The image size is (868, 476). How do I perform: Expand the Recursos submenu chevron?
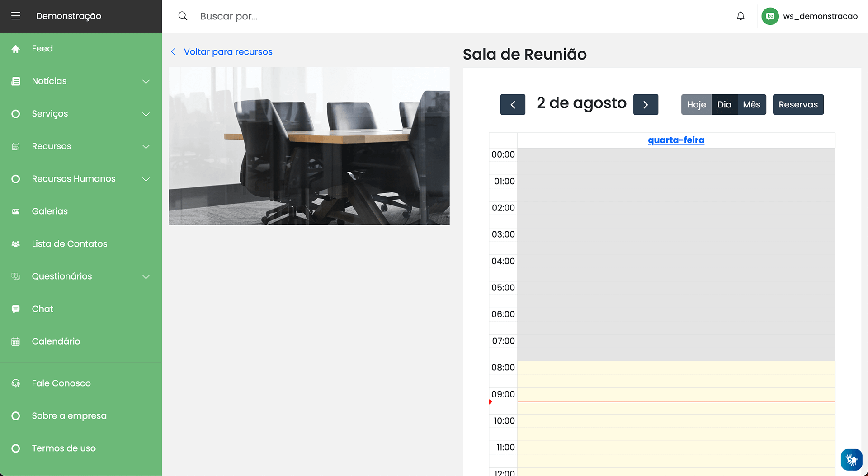[x=146, y=147]
